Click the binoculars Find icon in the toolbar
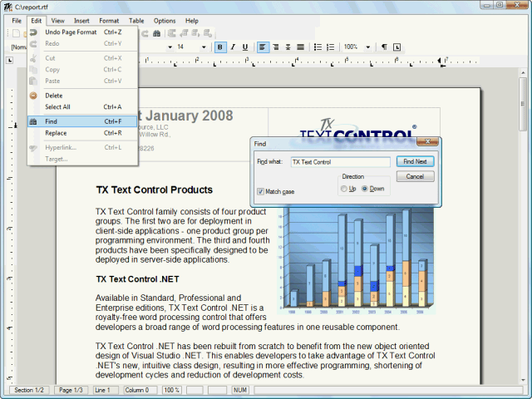Image resolution: width=532 pixels, height=399 pixels. (155, 33)
